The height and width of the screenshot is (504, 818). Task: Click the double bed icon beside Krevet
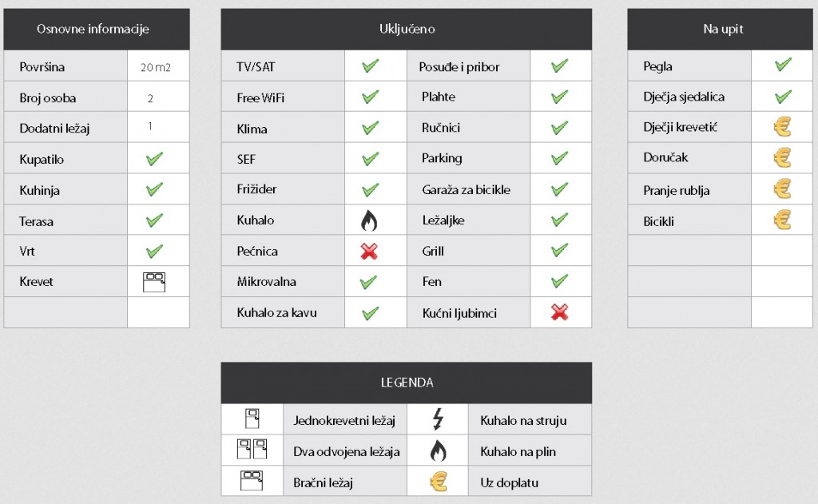tap(155, 281)
